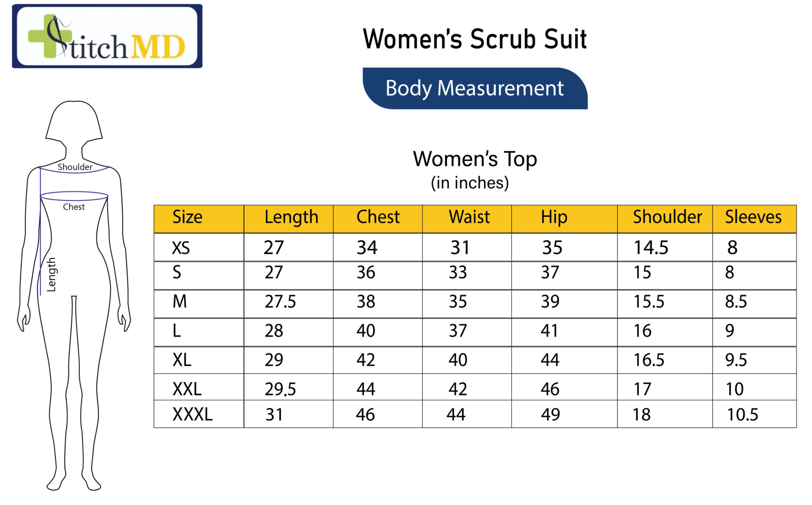Click the vertical Length label on figure

(51, 275)
